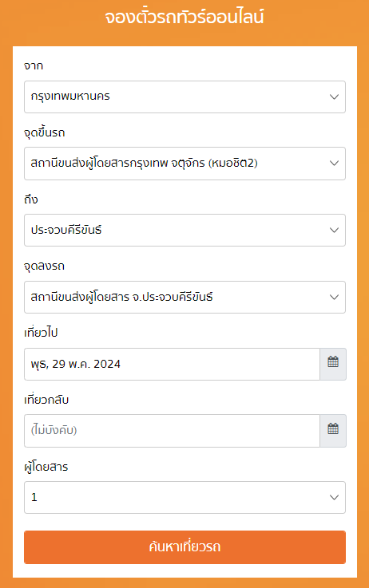Open calendar picker for เที่ยวกลับ date

333,431
